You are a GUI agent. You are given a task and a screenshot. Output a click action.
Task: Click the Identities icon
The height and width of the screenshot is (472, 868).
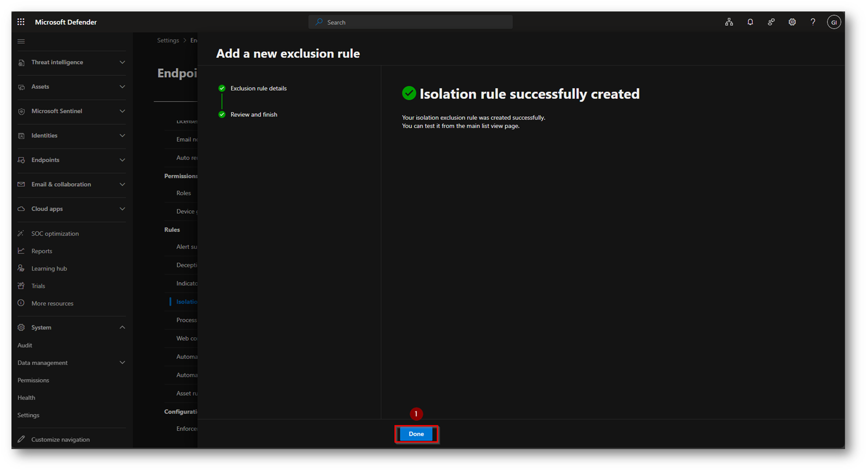(21, 136)
